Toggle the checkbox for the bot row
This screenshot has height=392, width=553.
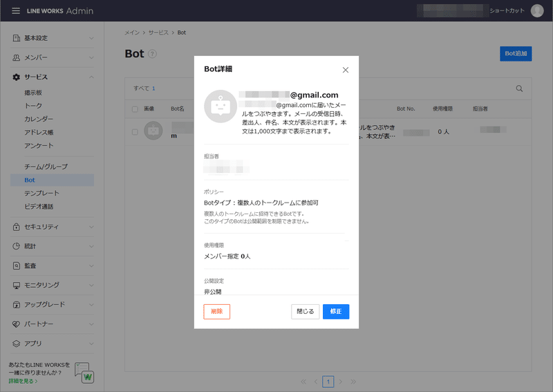135,132
